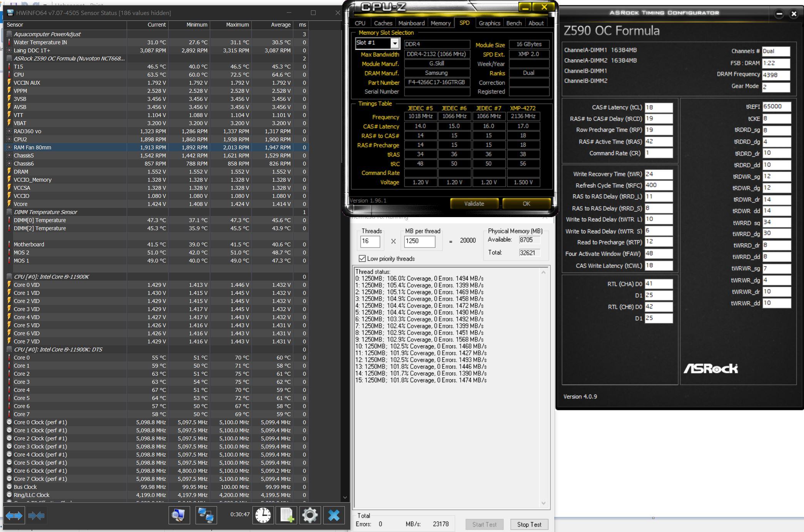Click Refresh Cycle Time (tRFC) value field
This screenshot has height=532, width=804.
pyautogui.click(x=659, y=185)
